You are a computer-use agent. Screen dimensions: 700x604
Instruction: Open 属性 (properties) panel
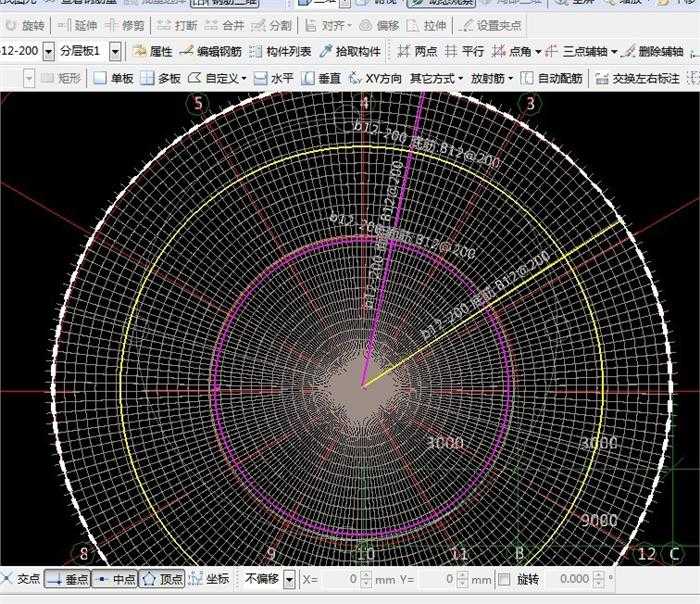(153, 52)
